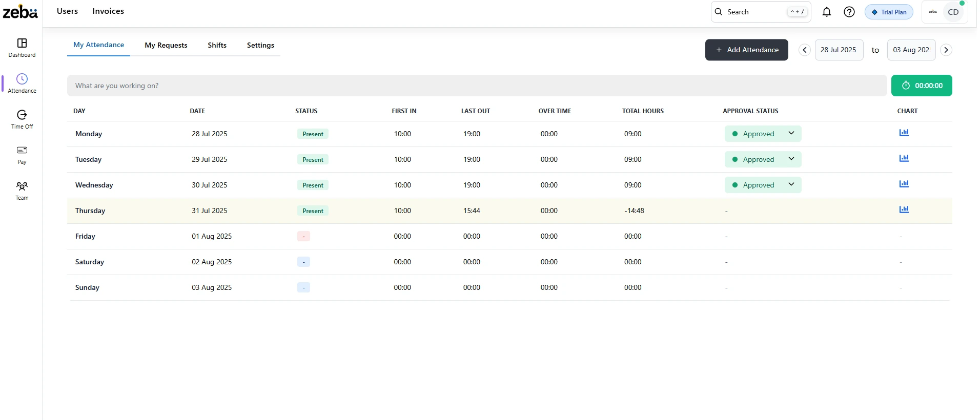Viewport: 980px width, 420px height.
Task: Click the OVER TIME column header
Action: pyautogui.click(x=555, y=111)
